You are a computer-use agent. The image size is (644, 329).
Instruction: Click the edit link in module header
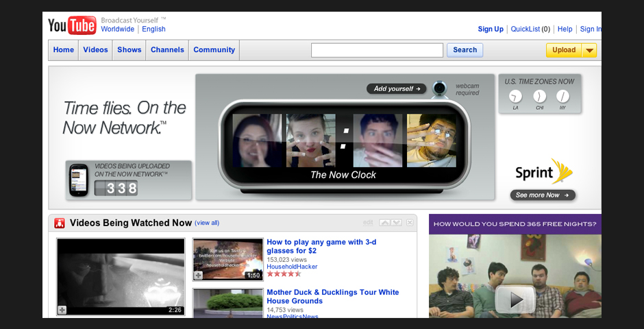pos(368,223)
